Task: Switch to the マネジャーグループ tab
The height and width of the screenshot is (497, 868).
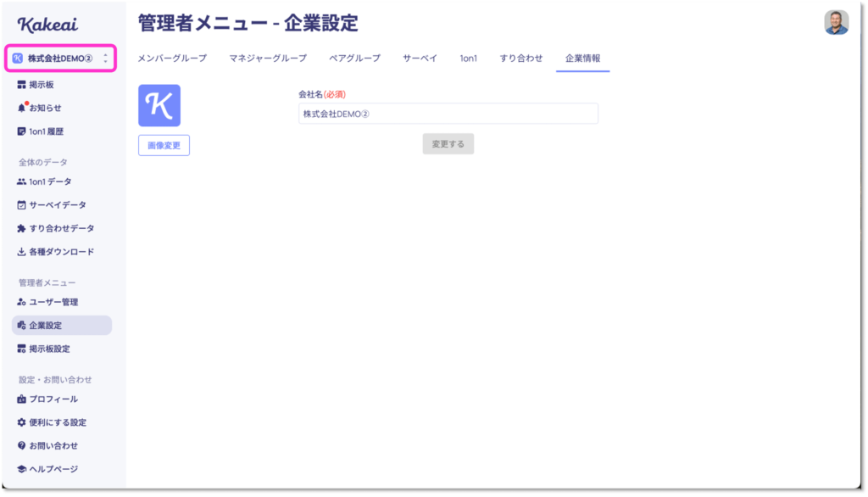Action: tap(268, 59)
